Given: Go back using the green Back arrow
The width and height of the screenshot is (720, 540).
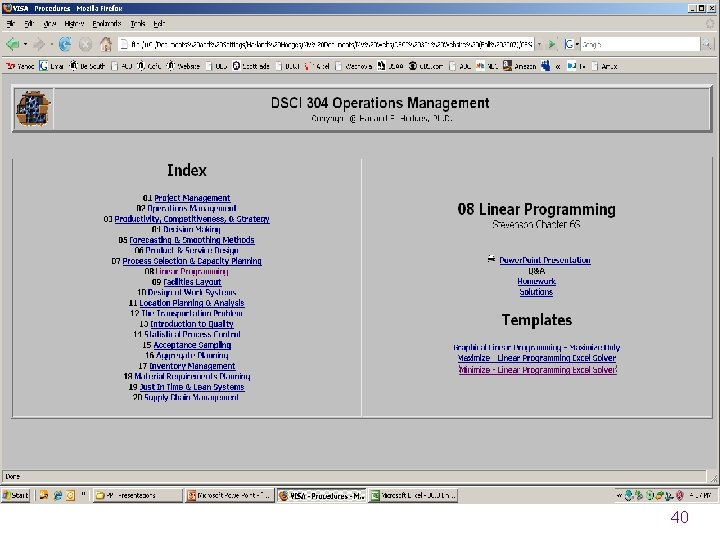Looking at the screenshot, I should click(12, 44).
